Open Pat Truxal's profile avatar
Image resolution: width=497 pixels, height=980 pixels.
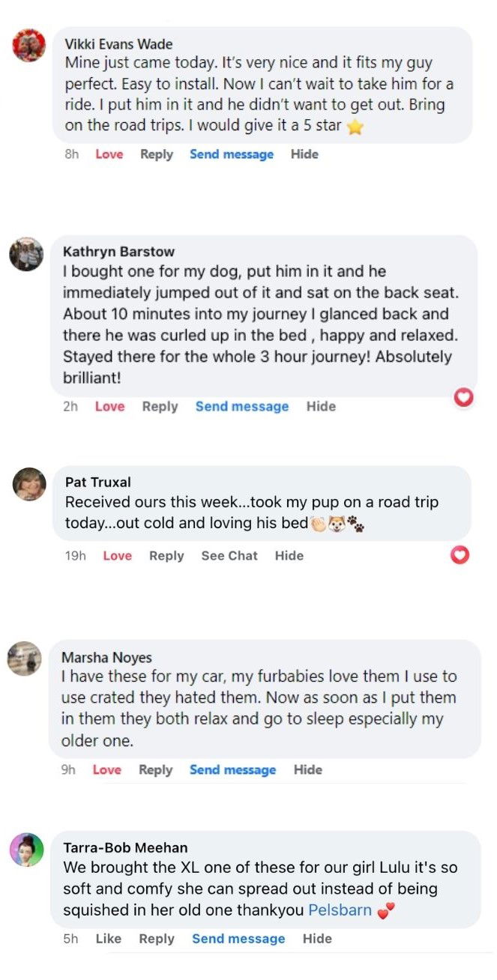point(30,484)
